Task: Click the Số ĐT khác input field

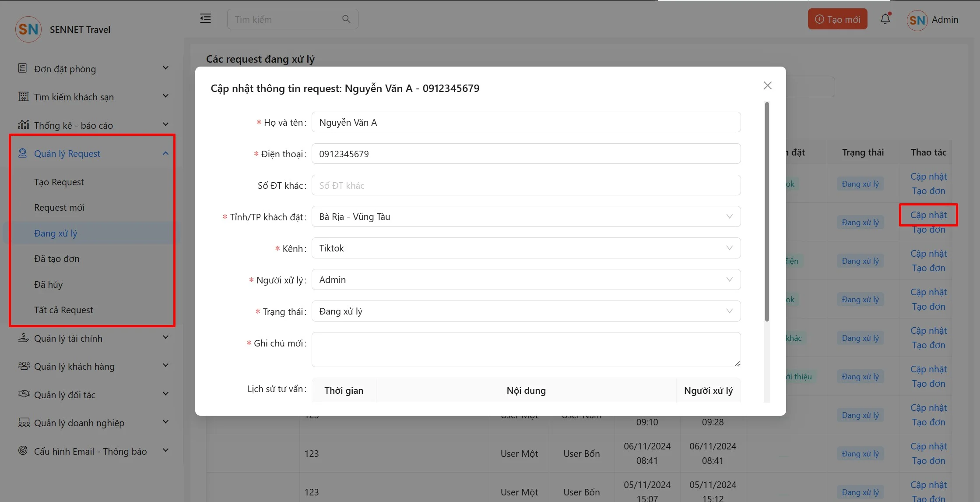Action: pyautogui.click(x=526, y=185)
